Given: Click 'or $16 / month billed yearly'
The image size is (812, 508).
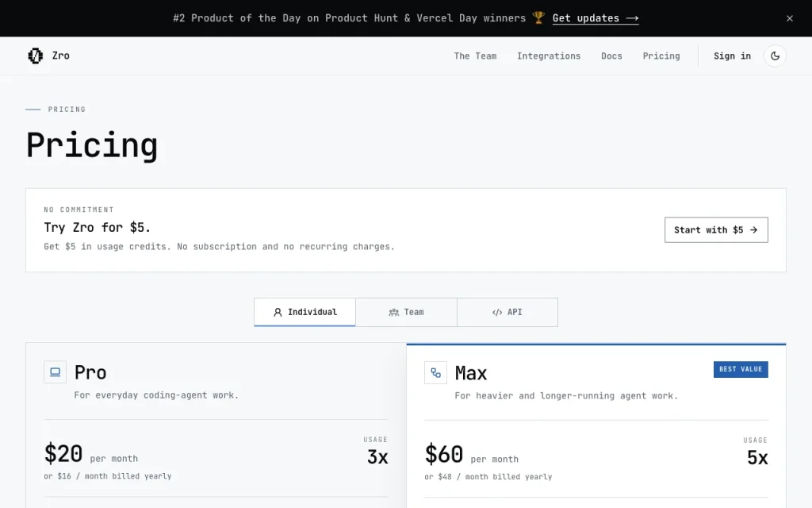Looking at the screenshot, I should pos(108,476).
